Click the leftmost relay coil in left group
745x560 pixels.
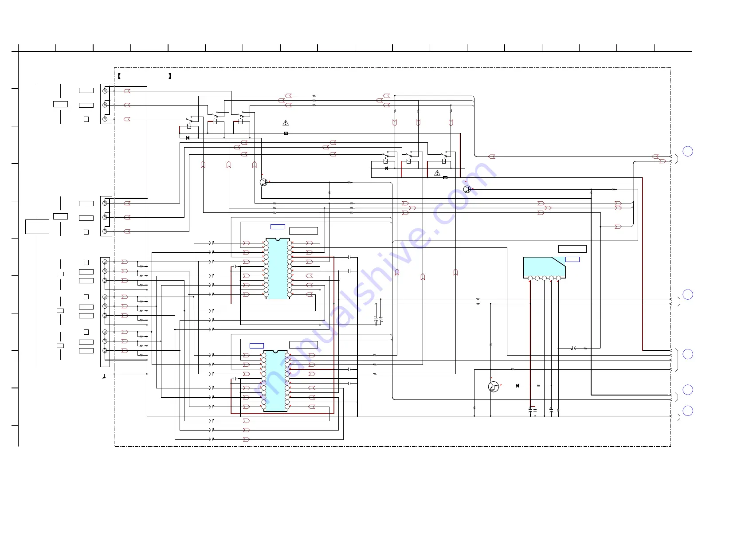(x=189, y=126)
